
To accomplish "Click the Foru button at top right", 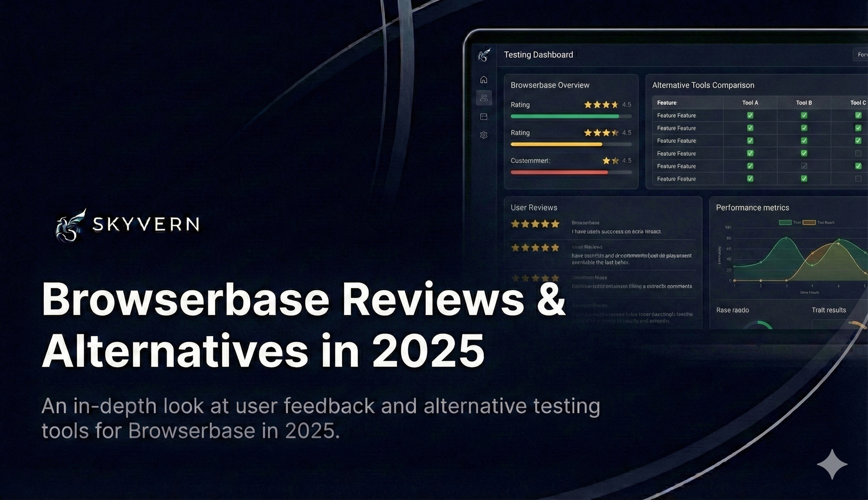I will point(861,55).
